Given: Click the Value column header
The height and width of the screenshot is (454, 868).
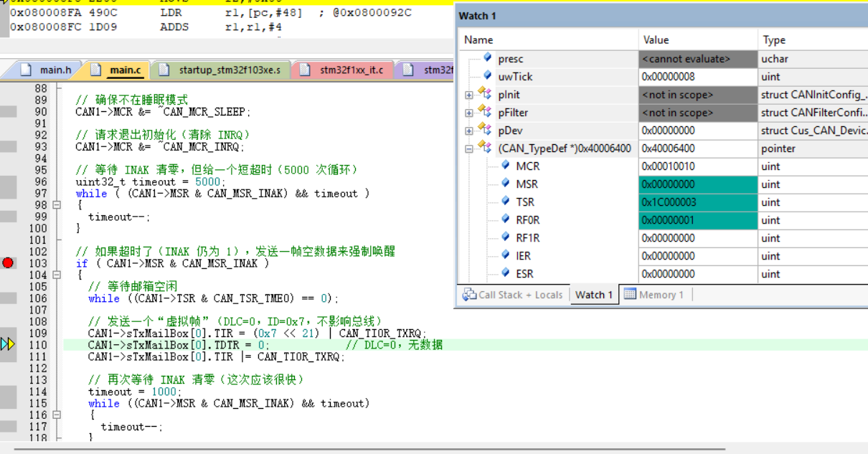Looking at the screenshot, I should coord(698,40).
